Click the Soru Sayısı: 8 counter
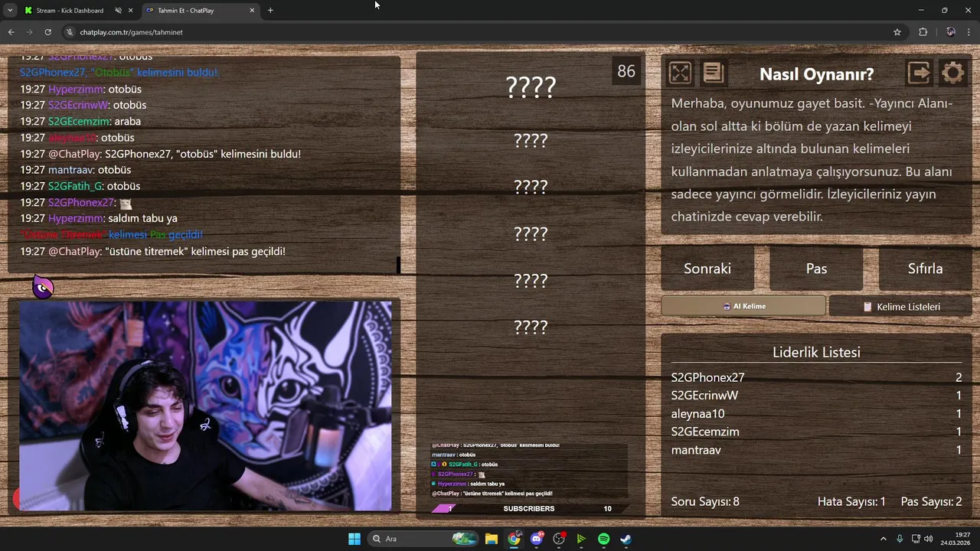The height and width of the screenshot is (551, 980). coord(705,502)
